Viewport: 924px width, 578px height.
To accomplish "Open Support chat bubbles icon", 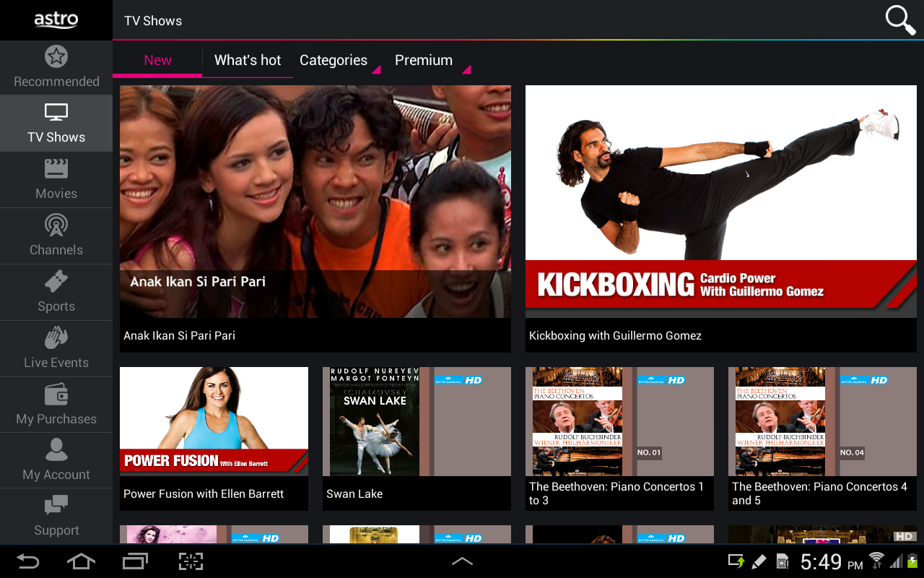I will (56, 505).
